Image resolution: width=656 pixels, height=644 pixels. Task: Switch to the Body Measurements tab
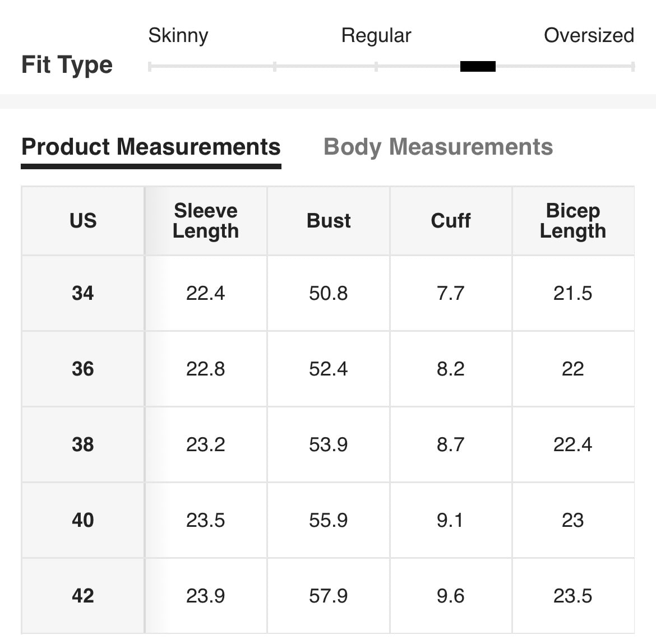(x=438, y=147)
